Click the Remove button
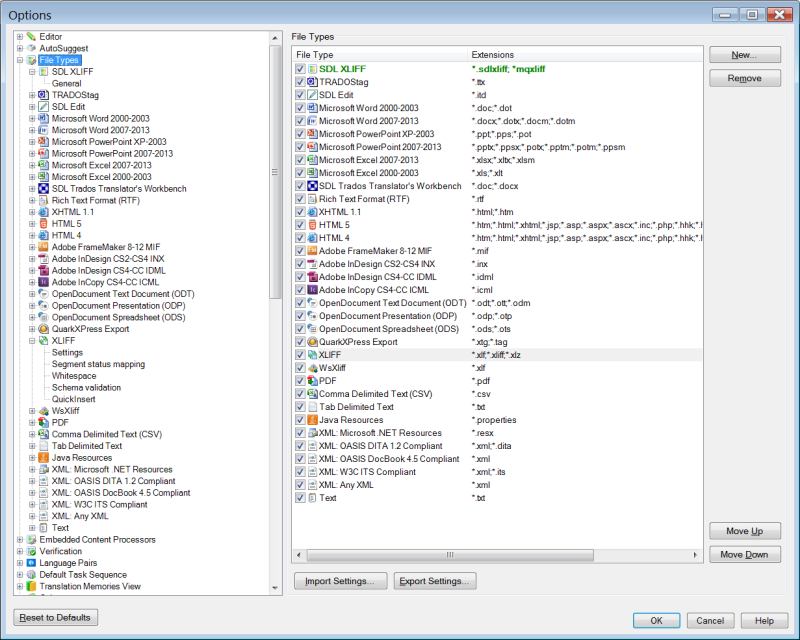This screenshot has height=640, width=800. (x=744, y=78)
